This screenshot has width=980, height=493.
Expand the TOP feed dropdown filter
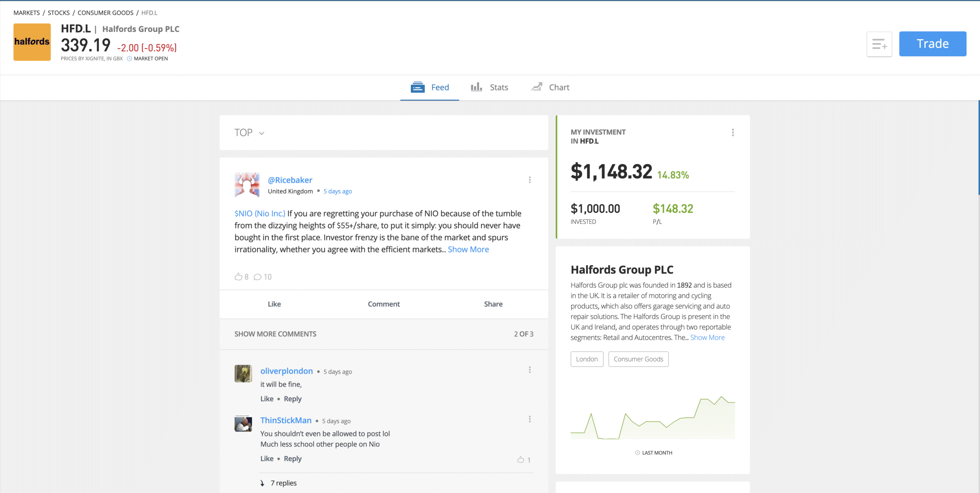tap(250, 133)
